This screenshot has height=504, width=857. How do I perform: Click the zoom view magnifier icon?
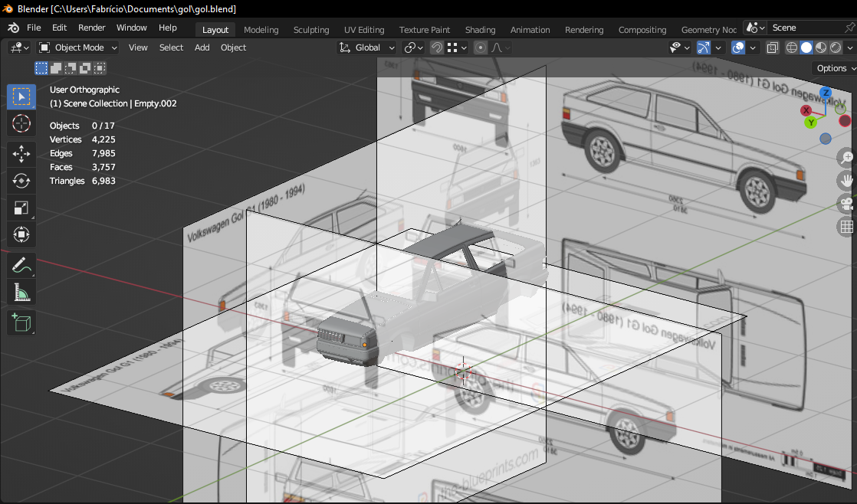point(846,158)
